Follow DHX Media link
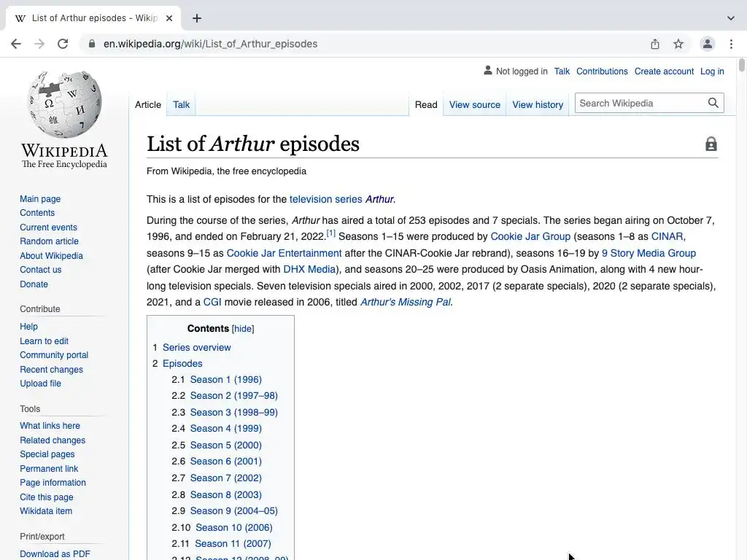Image resolution: width=747 pixels, height=560 pixels. (309, 269)
